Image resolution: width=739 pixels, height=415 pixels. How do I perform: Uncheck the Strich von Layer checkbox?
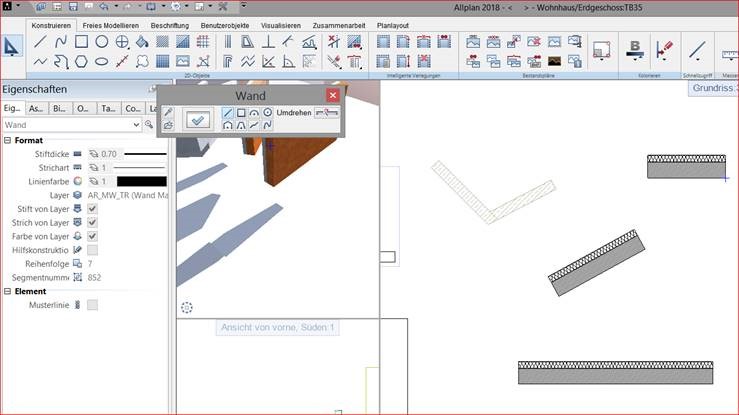click(92, 222)
